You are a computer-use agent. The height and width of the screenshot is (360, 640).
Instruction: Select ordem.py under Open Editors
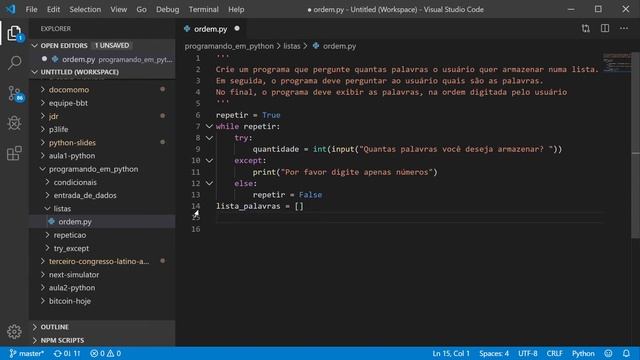[102, 59]
